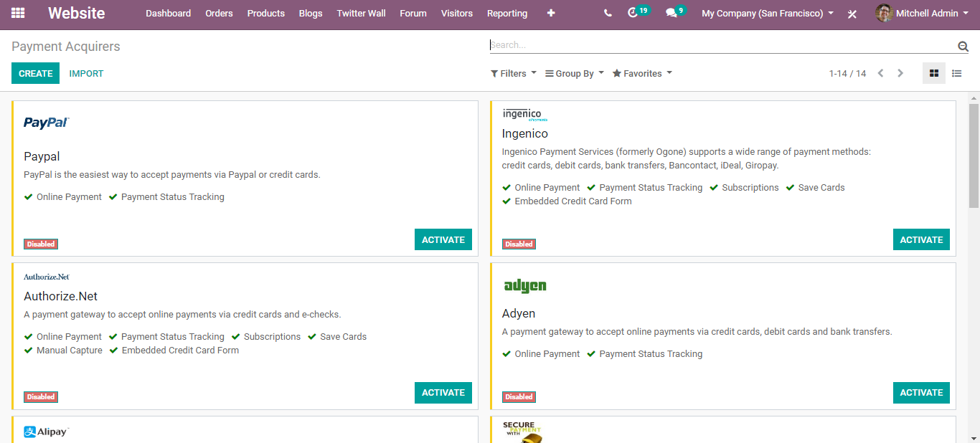
Task: Open the Products menu
Action: [266, 13]
